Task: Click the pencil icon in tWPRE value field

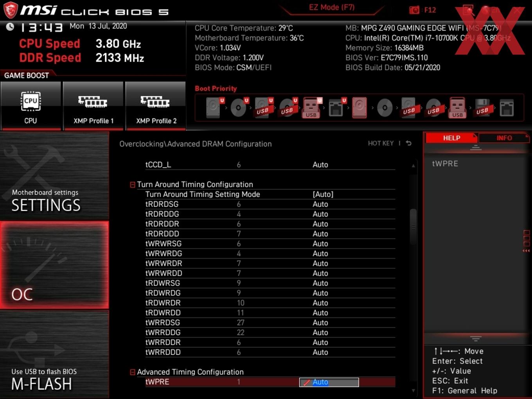Action: 307,382
